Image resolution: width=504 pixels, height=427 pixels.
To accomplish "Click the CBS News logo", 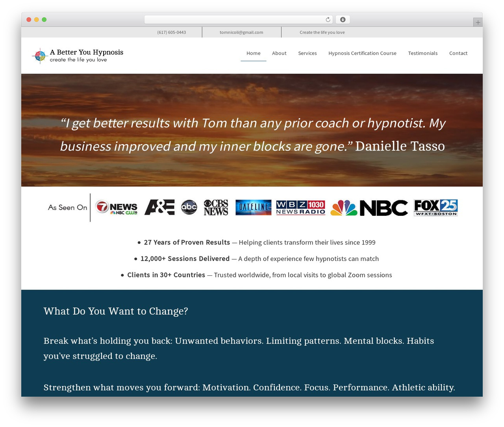I will [216, 207].
